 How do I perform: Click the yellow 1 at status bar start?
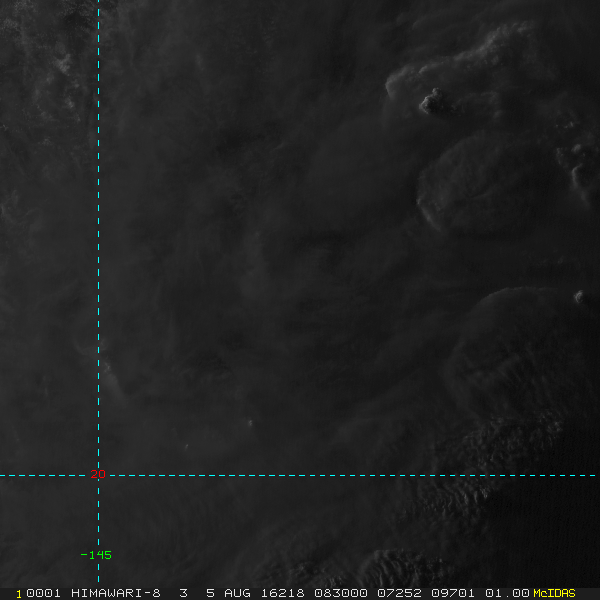click(18, 593)
